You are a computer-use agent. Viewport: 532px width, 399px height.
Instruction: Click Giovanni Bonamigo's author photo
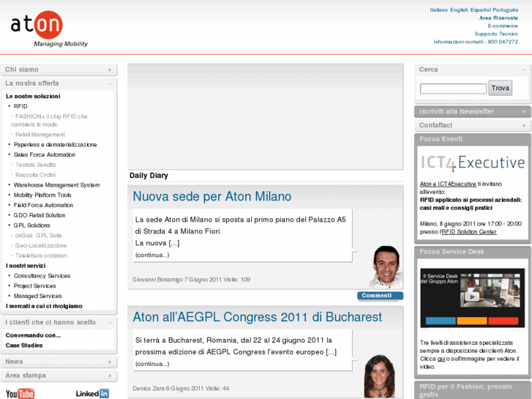[x=386, y=267]
